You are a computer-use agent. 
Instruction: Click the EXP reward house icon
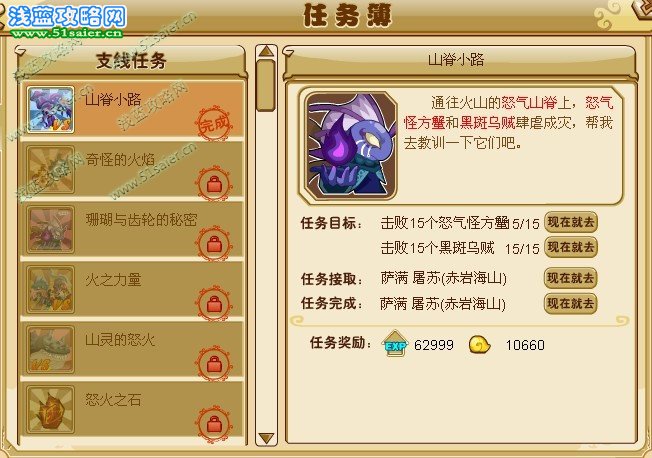(x=395, y=343)
